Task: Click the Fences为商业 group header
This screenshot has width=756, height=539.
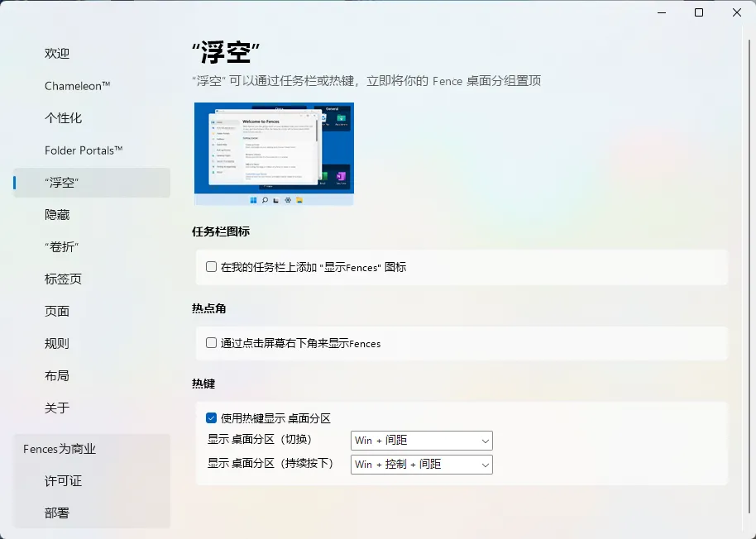Action: coord(60,449)
